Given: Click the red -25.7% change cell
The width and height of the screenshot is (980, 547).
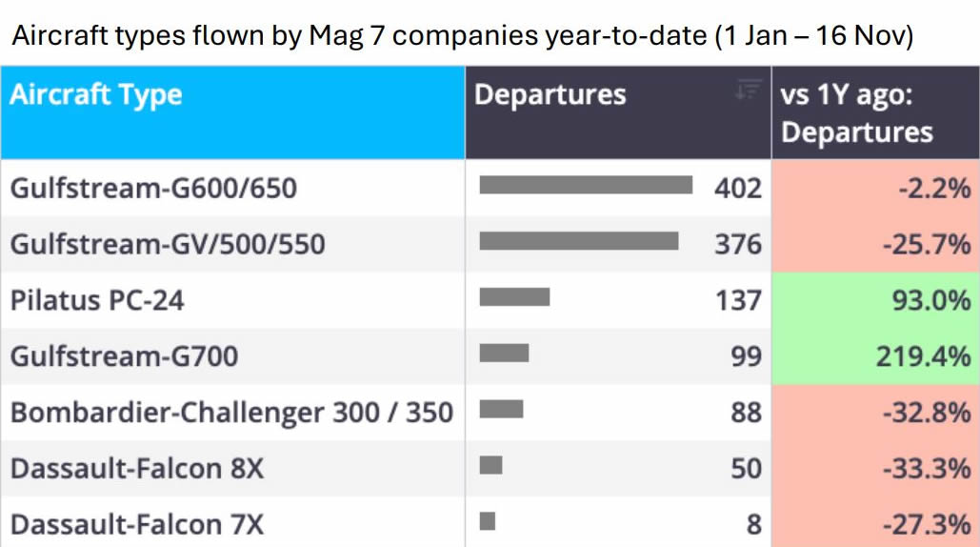Looking at the screenshot, I should (x=875, y=244).
